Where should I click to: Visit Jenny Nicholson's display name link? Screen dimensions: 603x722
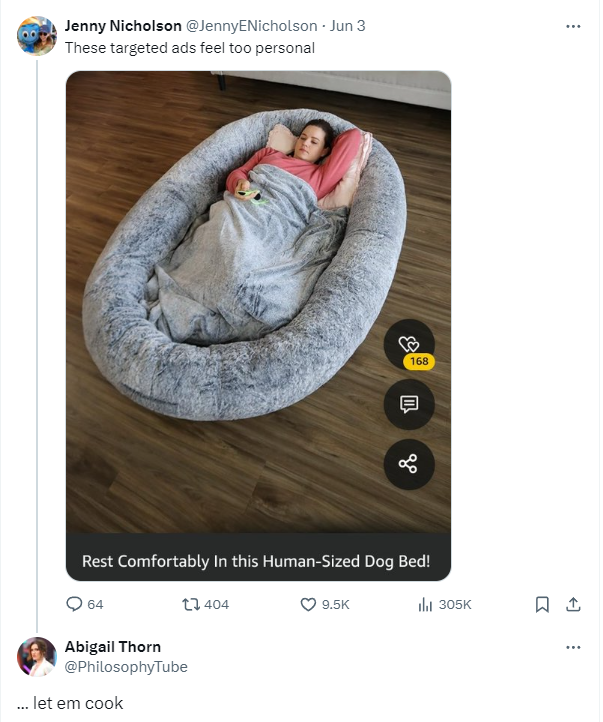coord(123,26)
